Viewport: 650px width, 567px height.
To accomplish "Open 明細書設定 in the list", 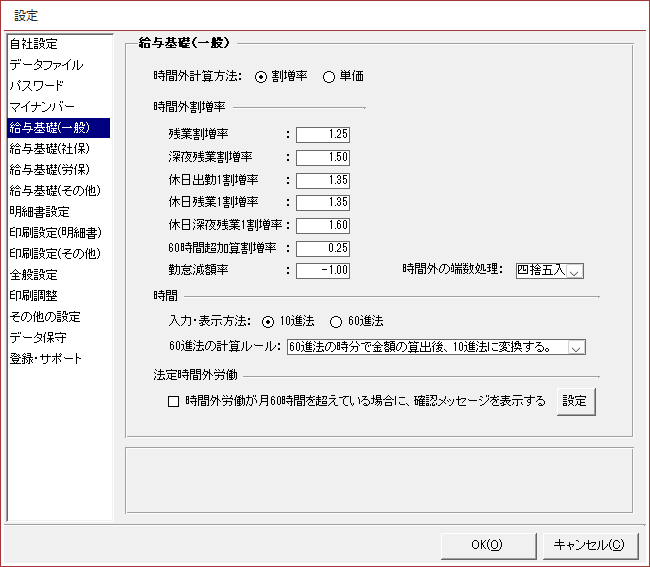I will 39,212.
